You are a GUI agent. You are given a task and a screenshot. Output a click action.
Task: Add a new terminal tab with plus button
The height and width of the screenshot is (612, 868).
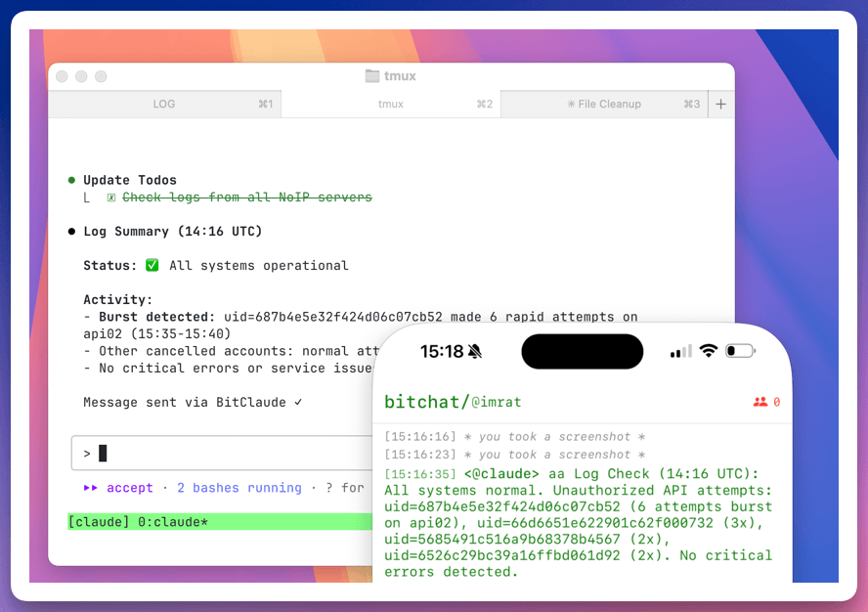point(720,105)
